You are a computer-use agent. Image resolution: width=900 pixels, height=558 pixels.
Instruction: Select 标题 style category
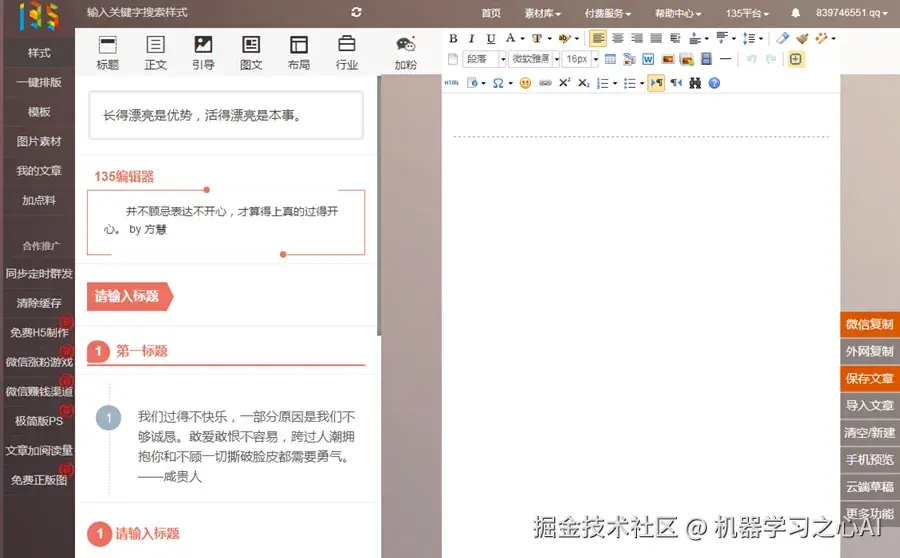(107, 53)
